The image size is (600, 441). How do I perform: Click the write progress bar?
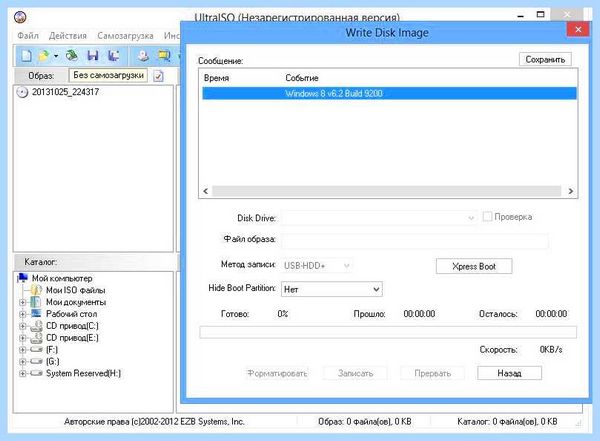(x=388, y=332)
